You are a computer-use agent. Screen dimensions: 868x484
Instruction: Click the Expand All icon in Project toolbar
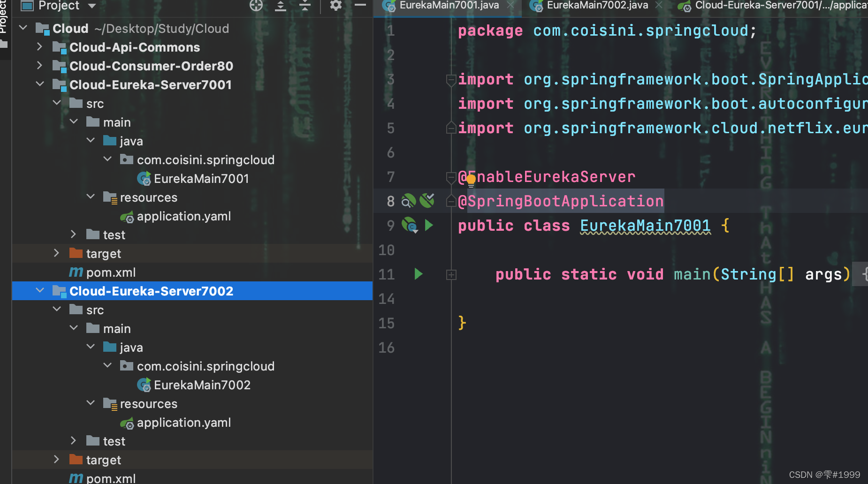(x=281, y=6)
